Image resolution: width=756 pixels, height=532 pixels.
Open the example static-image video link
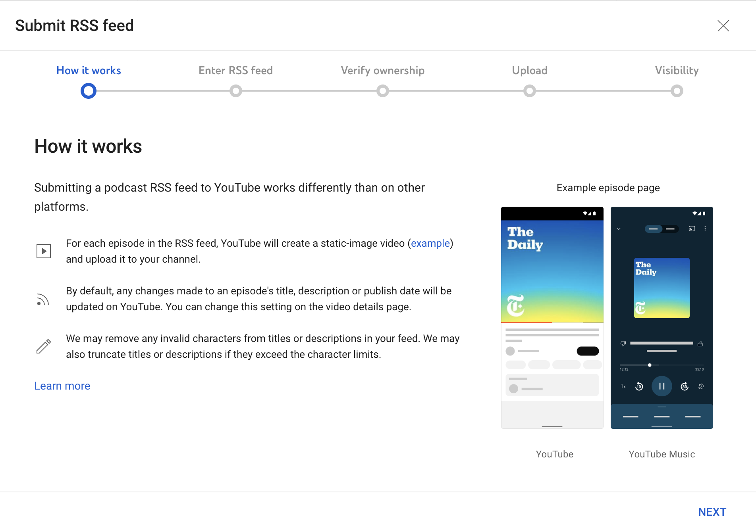click(x=430, y=243)
